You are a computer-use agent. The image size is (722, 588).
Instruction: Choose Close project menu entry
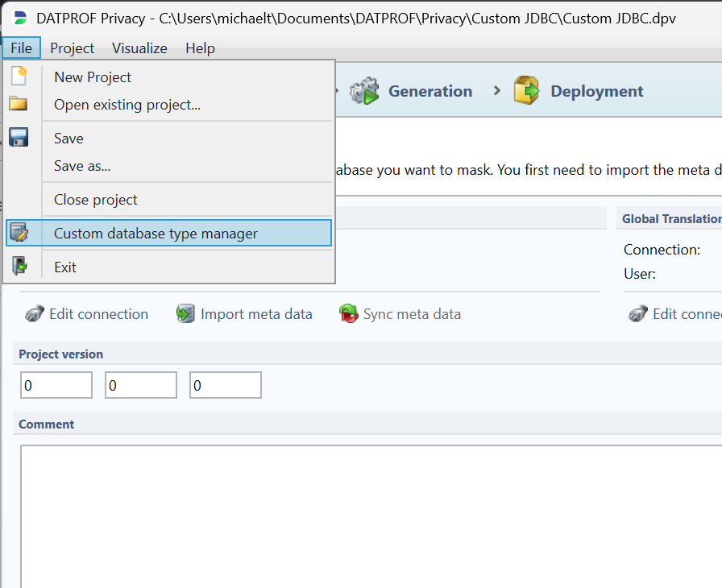[168, 200]
